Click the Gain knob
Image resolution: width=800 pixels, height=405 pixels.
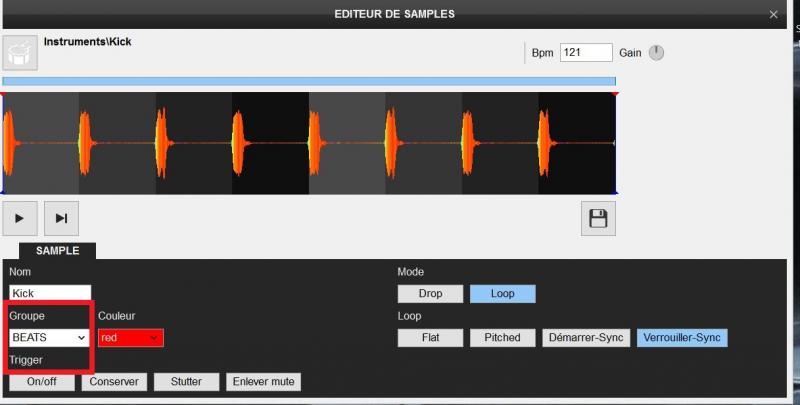pos(656,53)
